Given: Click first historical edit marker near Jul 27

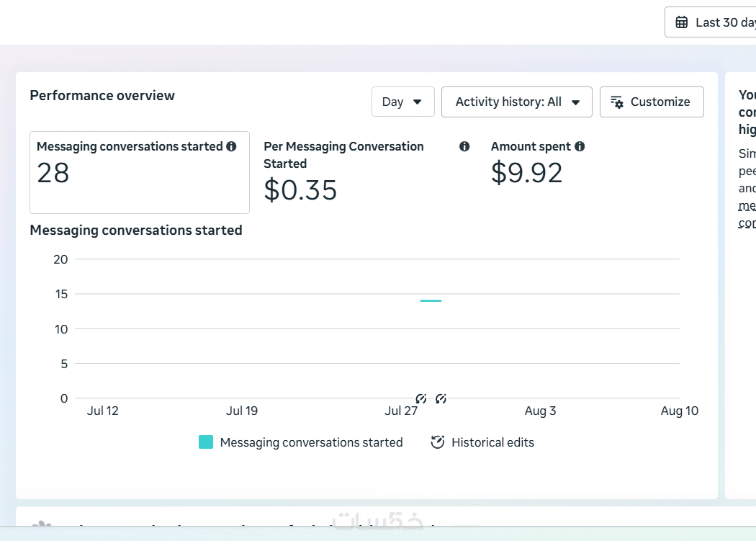Looking at the screenshot, I should point(421,398).
